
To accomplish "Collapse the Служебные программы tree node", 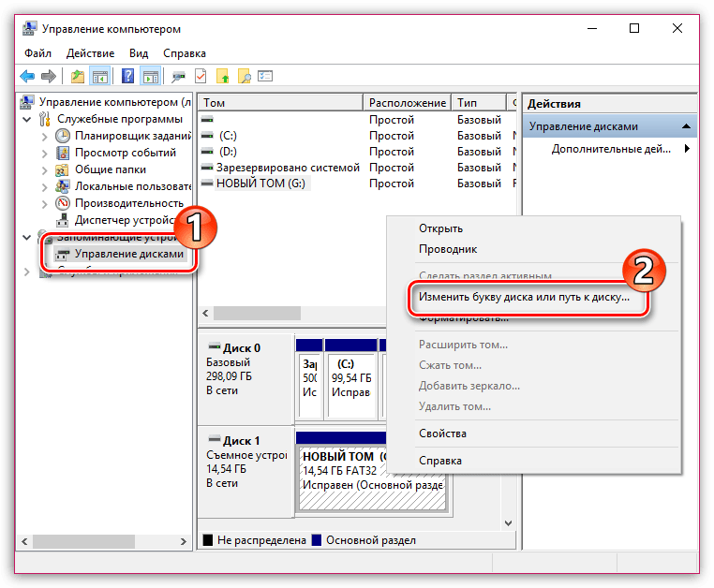I will coord(27,119).
